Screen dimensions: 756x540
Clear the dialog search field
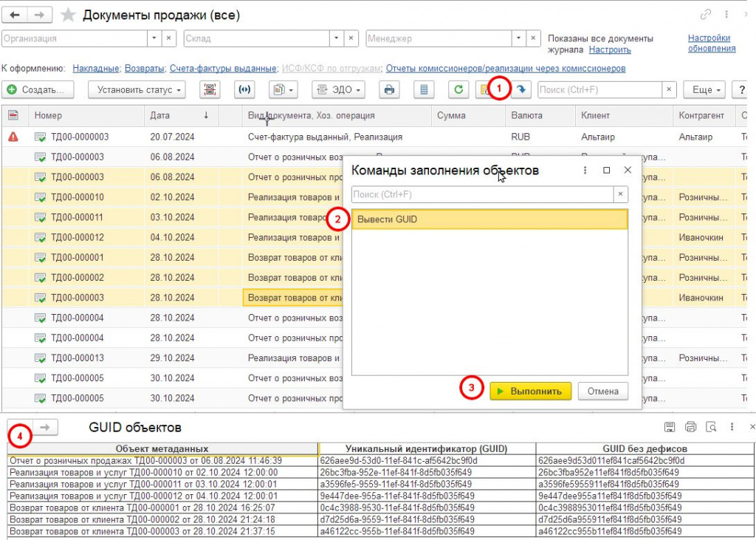pyautogui.click(x=620, y=194)
